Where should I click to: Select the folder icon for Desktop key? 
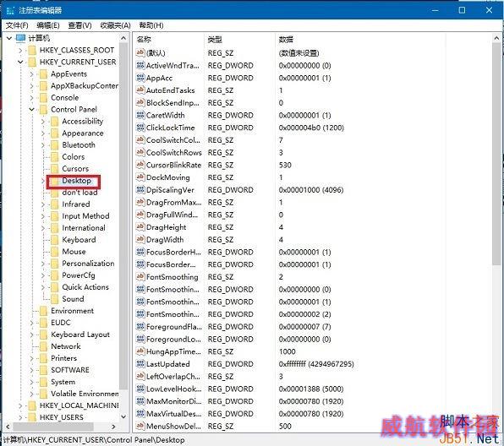55,181
